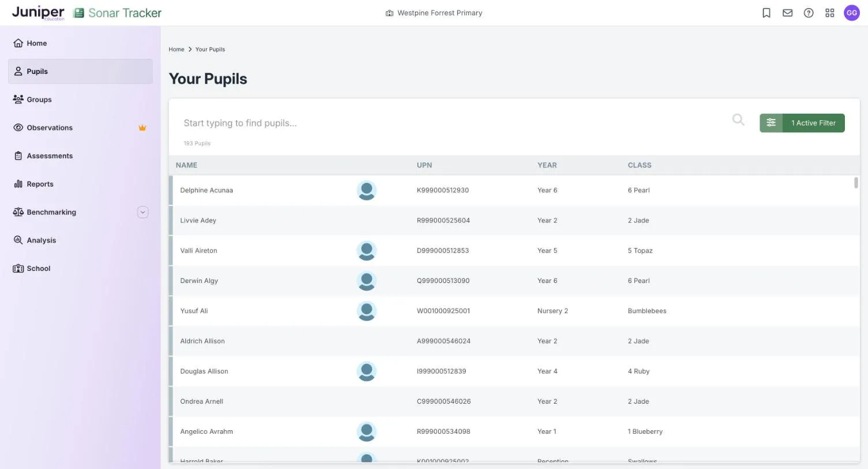Click the search magnifier icon
This screenshot has height=469, width=868.
coord(738,120)
